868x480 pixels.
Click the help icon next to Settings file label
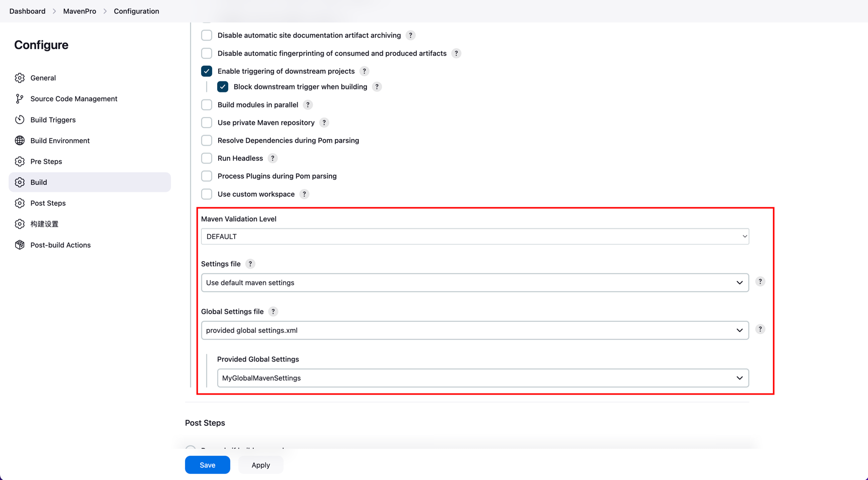250,264
